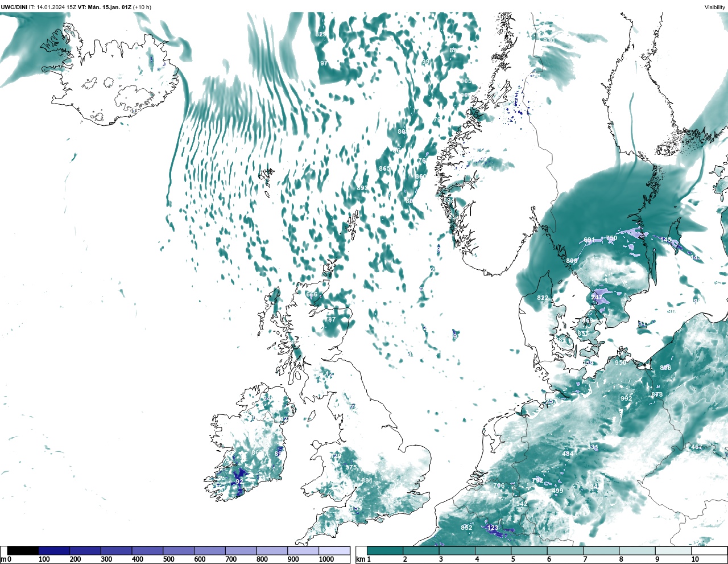This screenshot has width=728, height=564.
Task: Click the 992 value over northern Germany
Action: (626, 398)
